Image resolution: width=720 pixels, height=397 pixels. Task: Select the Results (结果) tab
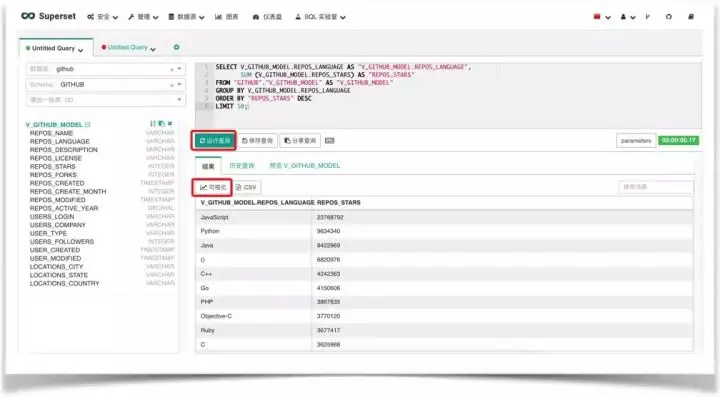(208, 166)
